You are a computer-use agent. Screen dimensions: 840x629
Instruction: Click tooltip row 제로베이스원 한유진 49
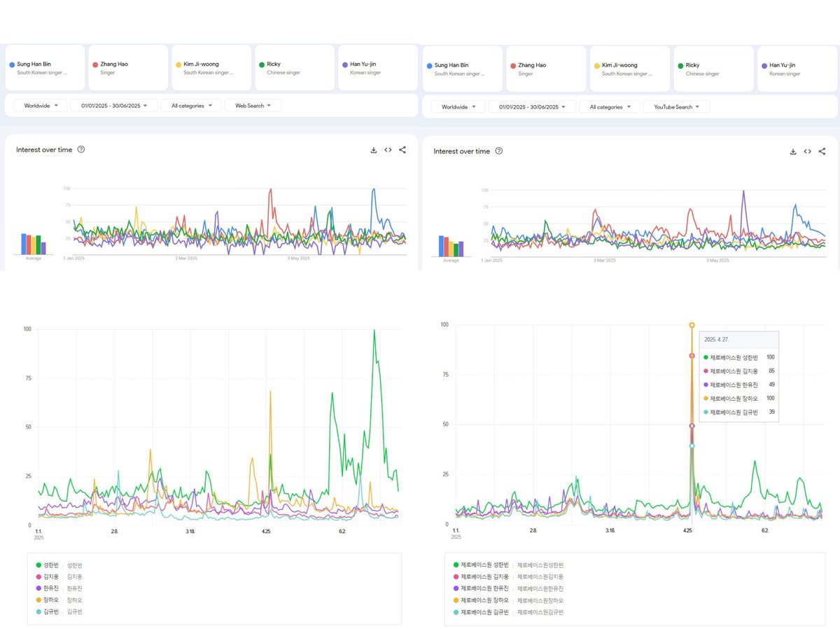point(739,385)
